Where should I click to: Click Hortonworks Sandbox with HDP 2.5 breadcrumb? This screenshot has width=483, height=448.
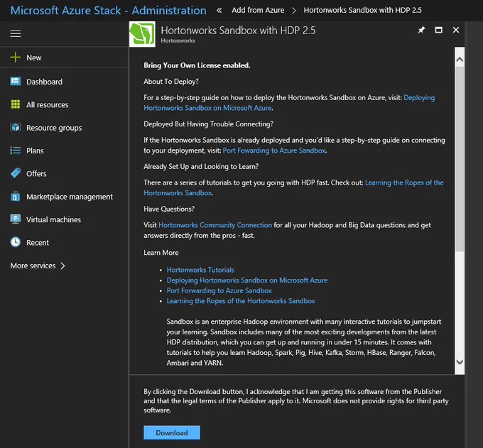tap(362, 10)
